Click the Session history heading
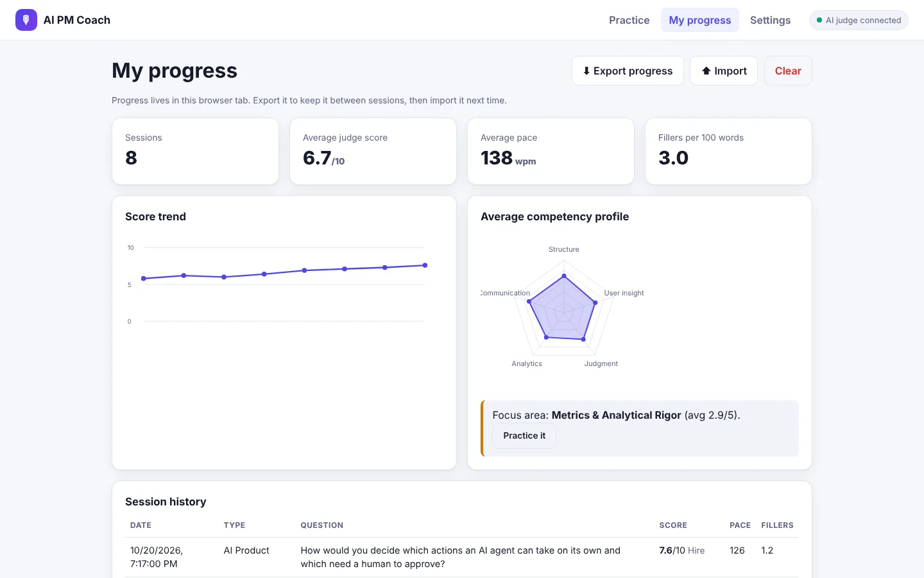This screenshot has width=924, height=578. coord(166,502)
